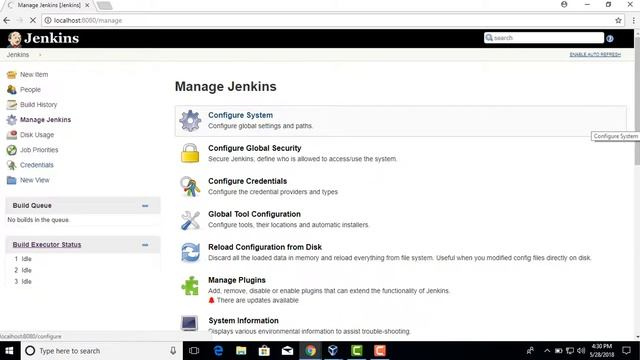Viewport: 640px width, 360px height.
Task: Open the Configure Credentials link
Action: click(x=247, y=181)
